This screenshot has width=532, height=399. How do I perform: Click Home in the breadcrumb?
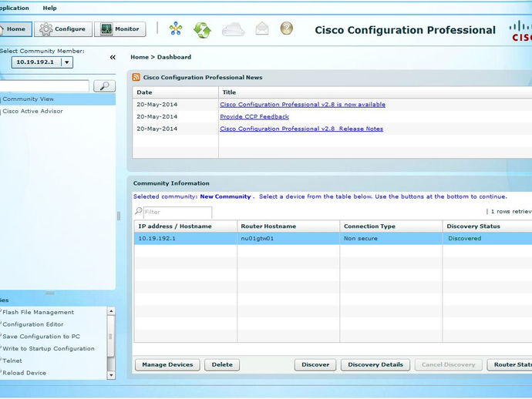point(140,57)
